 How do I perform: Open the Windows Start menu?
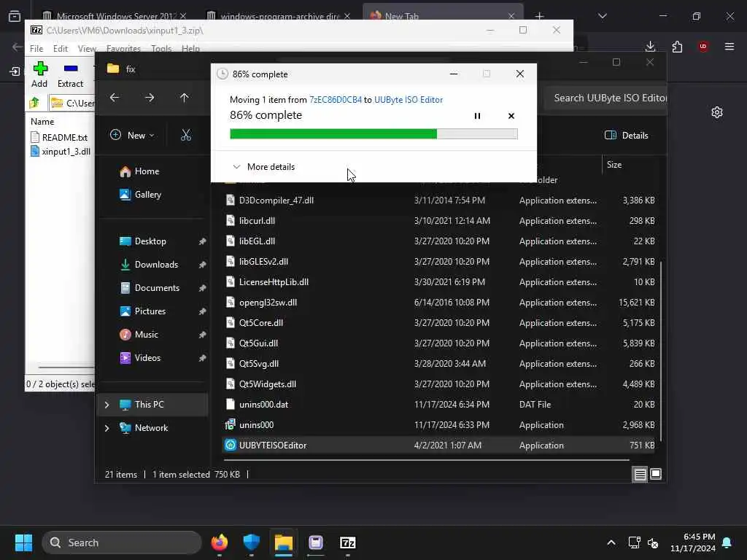pyautogui.click(x=23, y=542)
